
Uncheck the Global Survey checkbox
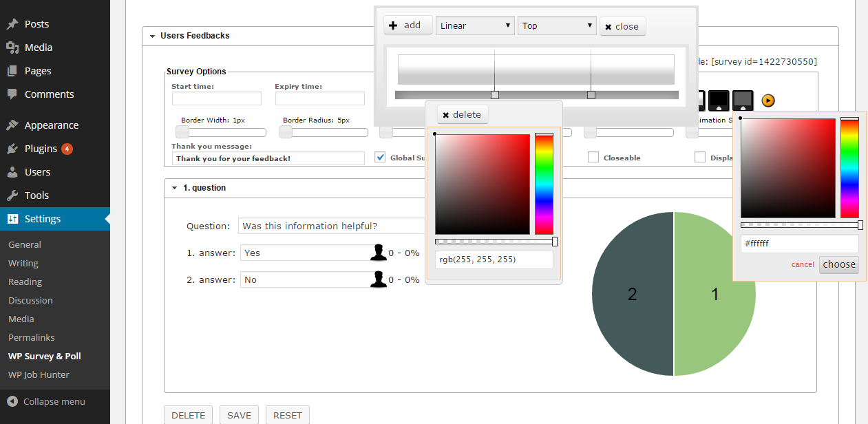click(x=380, y=157)
